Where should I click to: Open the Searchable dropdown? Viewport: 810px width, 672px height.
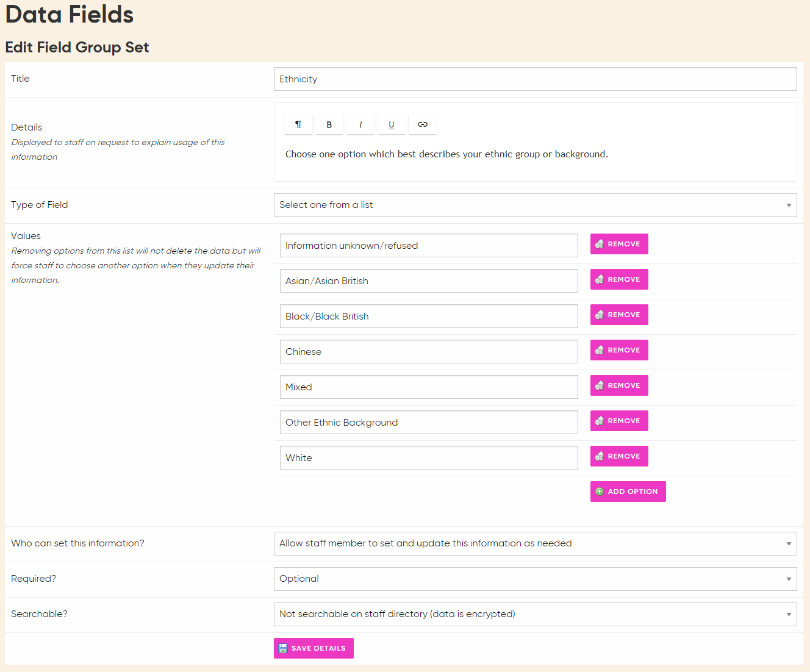535,615
